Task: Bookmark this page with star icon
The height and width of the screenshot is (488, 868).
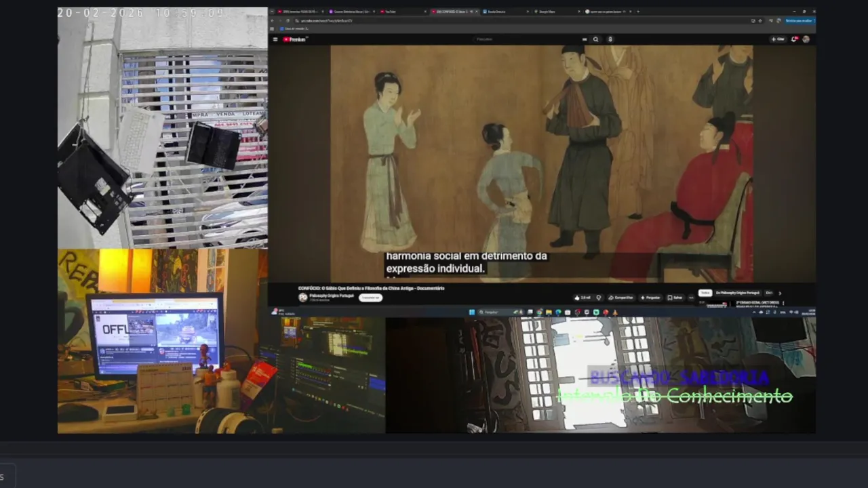Action: click(760, 20)
